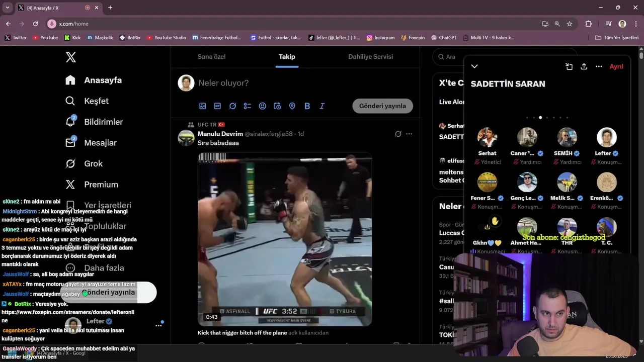The image size is (644, 362).
Task: Toggle bold text formatting in the composer
Action: (x=307, y=106)
